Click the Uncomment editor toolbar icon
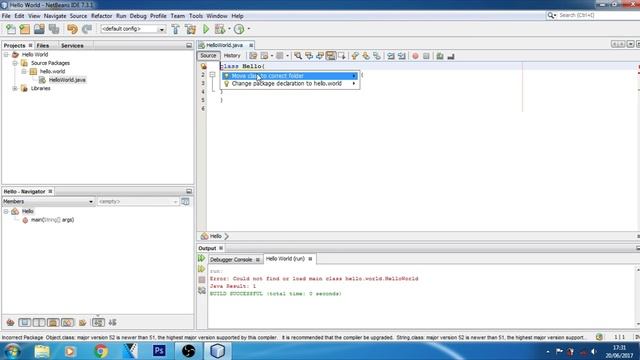Screen dimensions: 640x360 pyautogui.click(x=451, y=56)
